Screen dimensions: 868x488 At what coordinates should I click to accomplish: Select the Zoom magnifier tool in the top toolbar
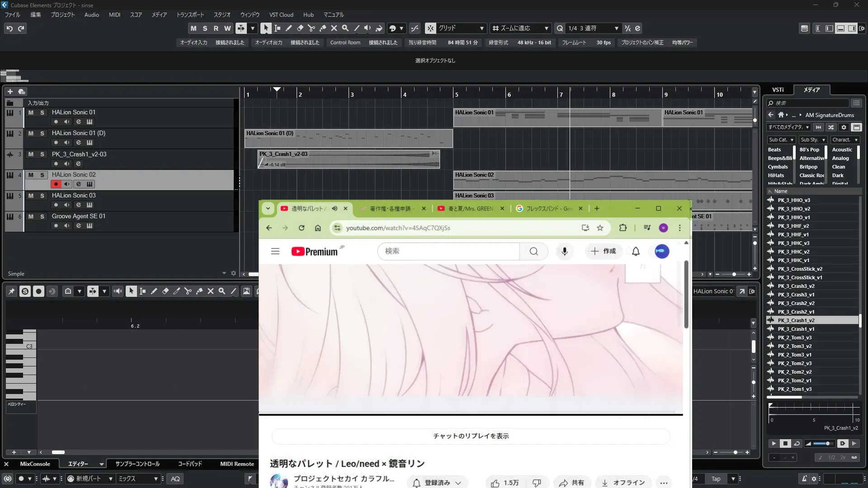click(345, 28)
